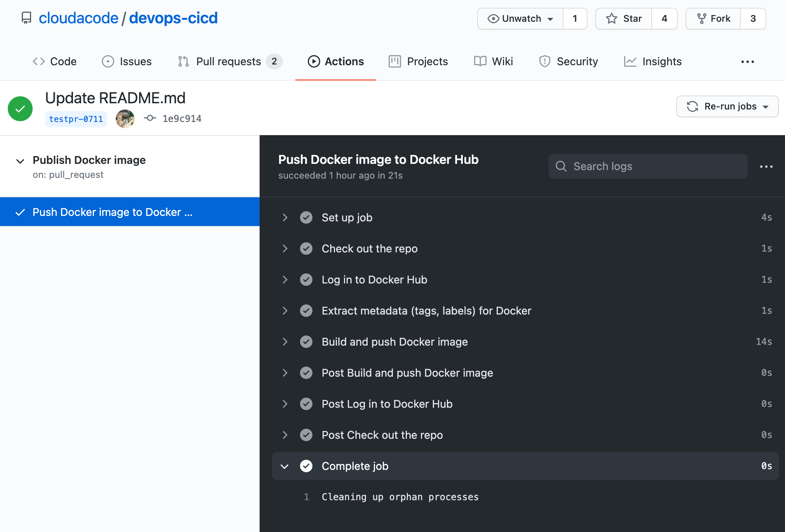Open the Pull requests tab
This screenshot has width=785, height=532.
(230, 61)
